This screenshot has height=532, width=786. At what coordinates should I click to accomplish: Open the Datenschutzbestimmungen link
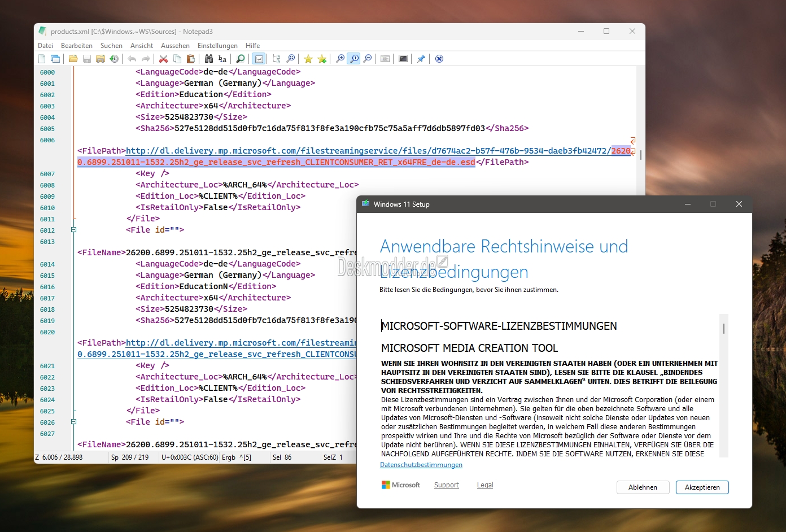(421, 465)
